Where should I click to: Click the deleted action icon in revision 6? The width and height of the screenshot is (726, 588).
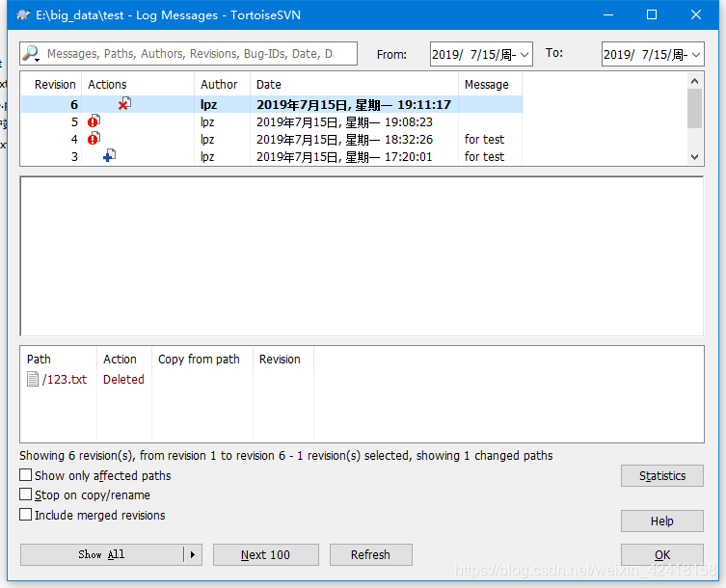(124, 104)
